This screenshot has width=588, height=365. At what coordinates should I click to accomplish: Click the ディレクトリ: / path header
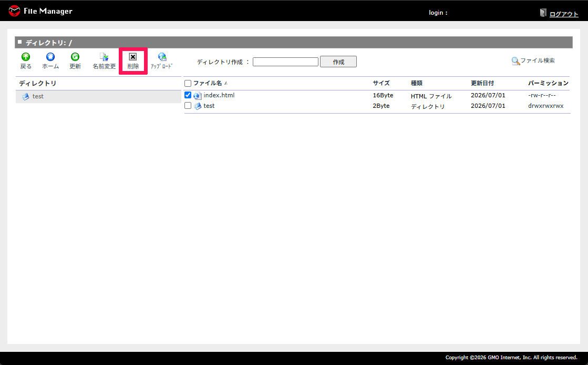click(x=49, y=43)
